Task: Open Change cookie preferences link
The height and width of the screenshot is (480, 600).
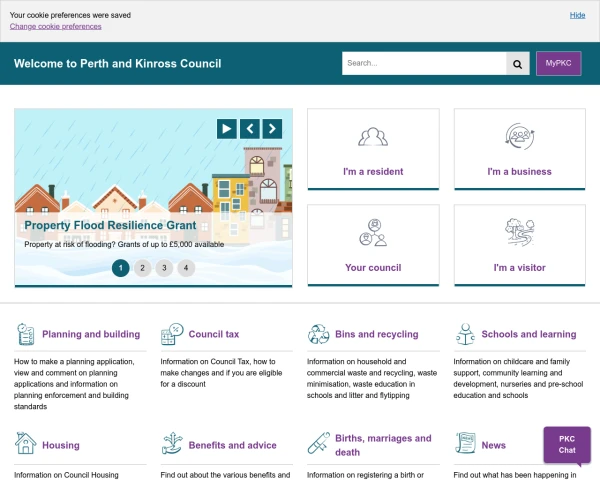Action: [55, 26]
